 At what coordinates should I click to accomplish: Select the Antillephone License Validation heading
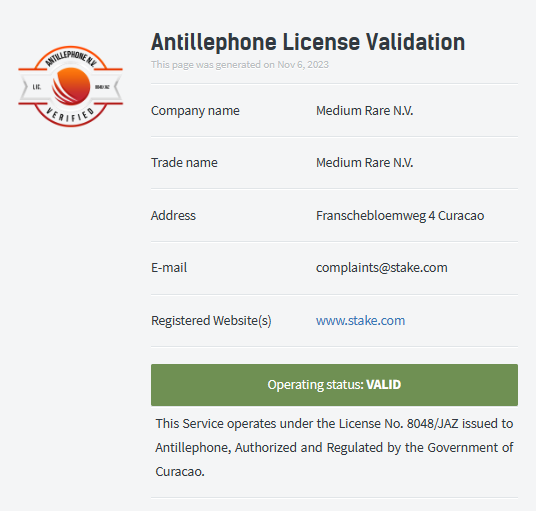(308, 42)
